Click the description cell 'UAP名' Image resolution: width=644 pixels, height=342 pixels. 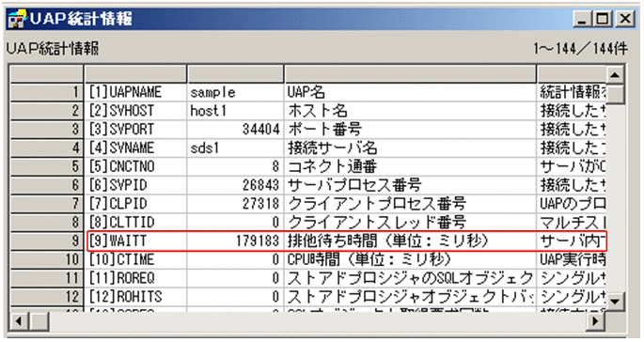click(x=410, y=92)
